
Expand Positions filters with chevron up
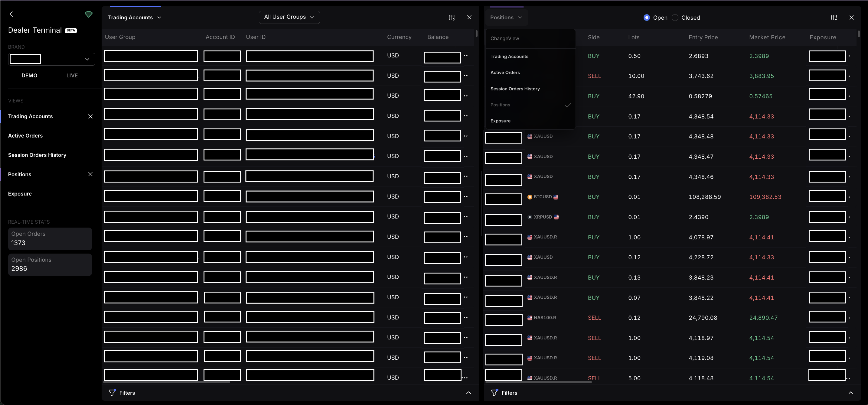coord(850,393)
